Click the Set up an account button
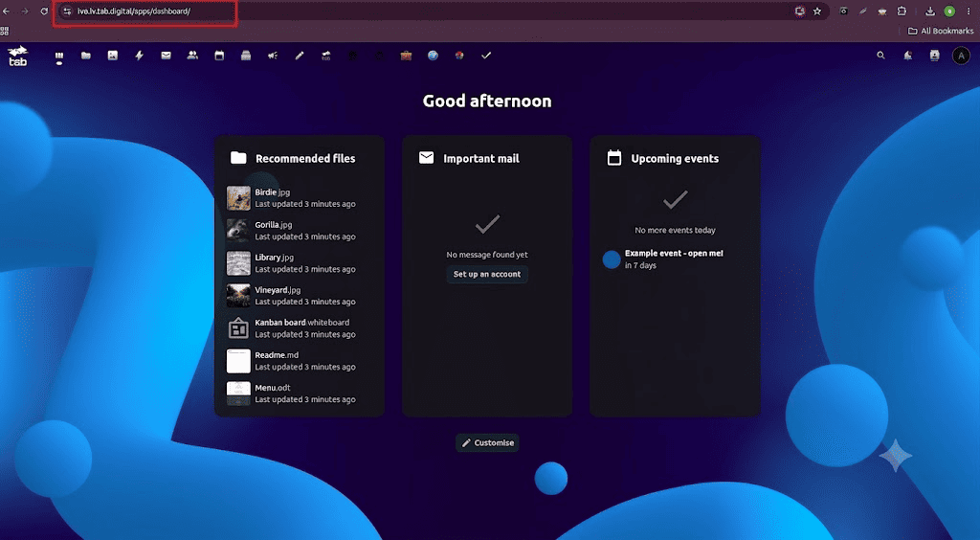This screenshot has width=980, height=540. click(487, 274)
